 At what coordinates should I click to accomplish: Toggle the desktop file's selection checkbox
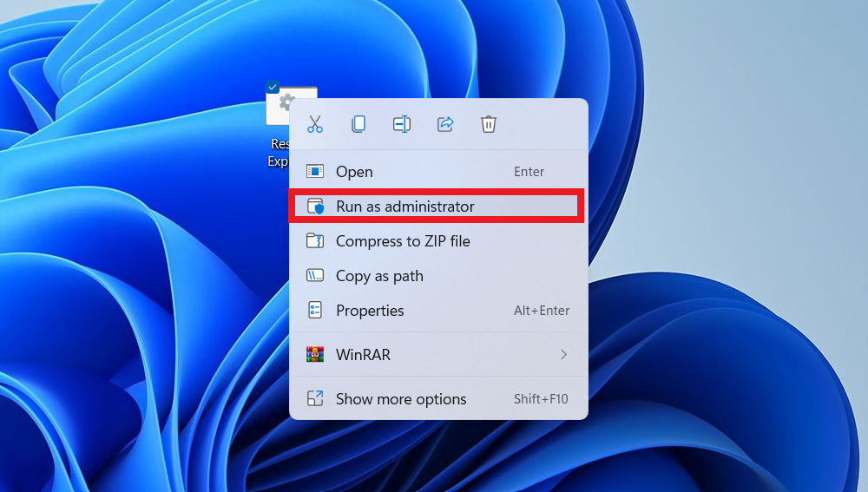(x=273, y=87)
